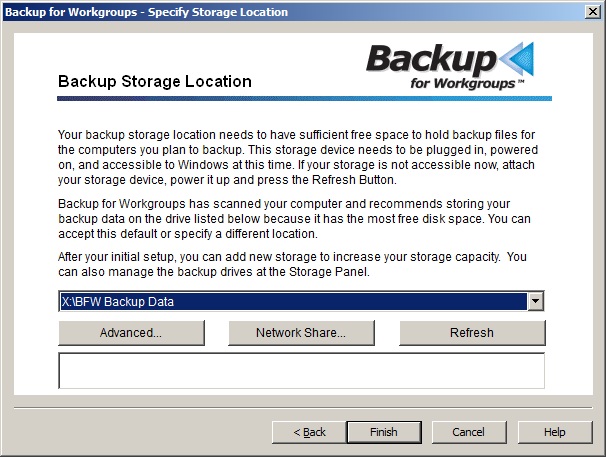Click the paragraph about sufficient free space

coord(298,157)
